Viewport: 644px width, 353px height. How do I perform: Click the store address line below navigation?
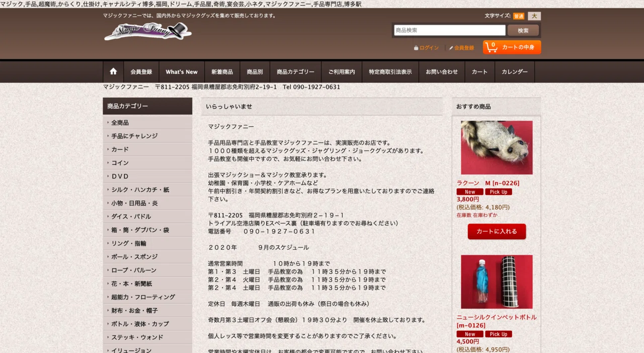(222, 87)
